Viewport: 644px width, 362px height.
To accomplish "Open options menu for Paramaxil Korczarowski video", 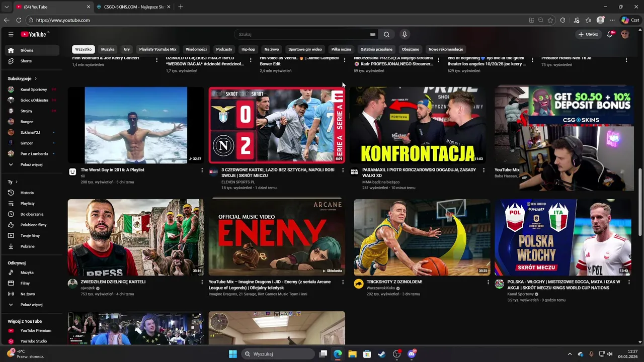I will click(x=484, y=170).
